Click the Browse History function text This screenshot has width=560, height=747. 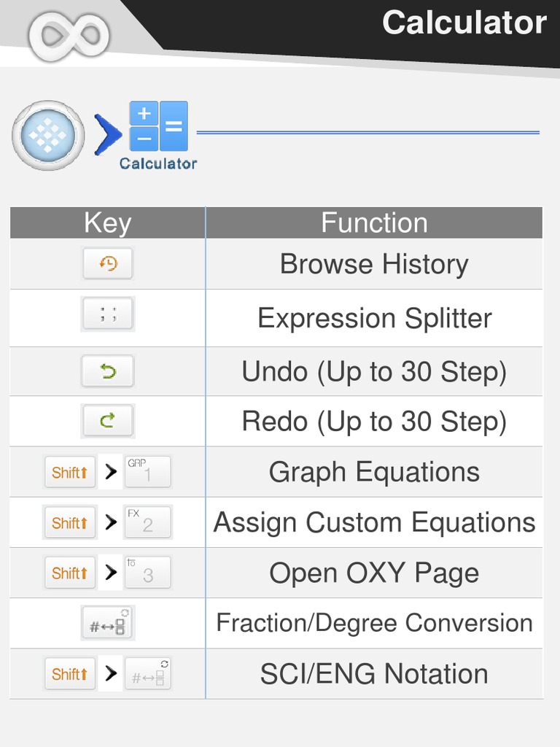[x=374, y=264]
